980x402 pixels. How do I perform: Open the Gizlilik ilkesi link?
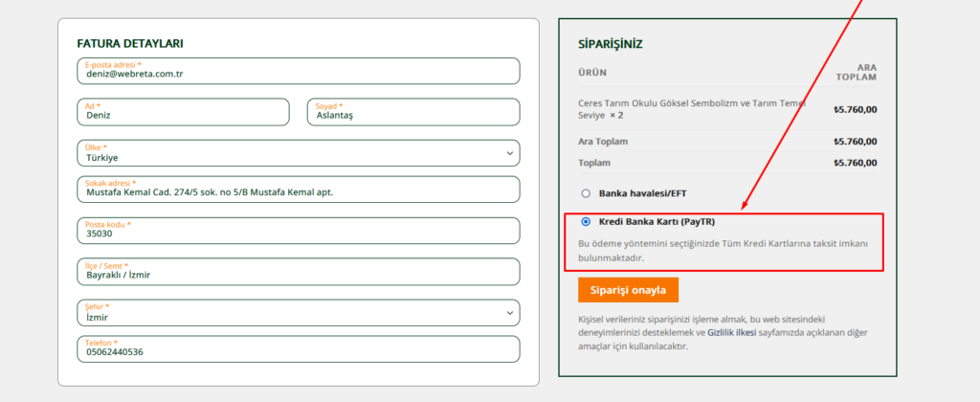click(732, 333)
